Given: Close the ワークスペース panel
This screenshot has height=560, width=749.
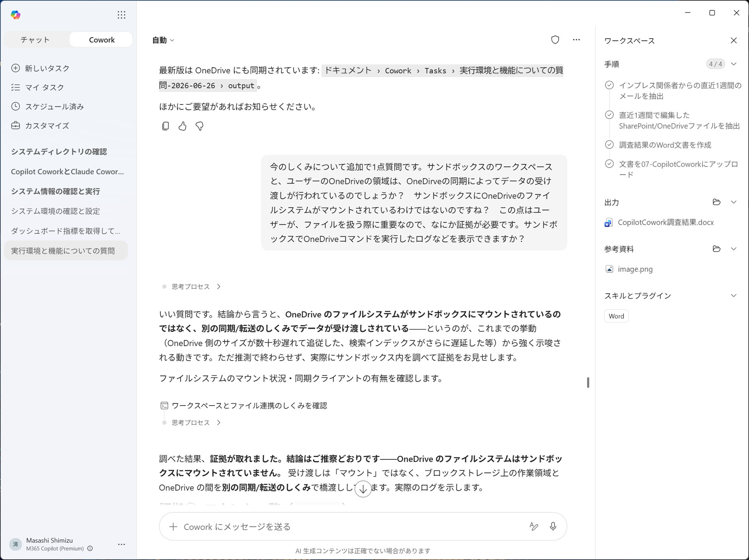Looking at the screenshot, I should pyautogui.click(x=733, y=41).
